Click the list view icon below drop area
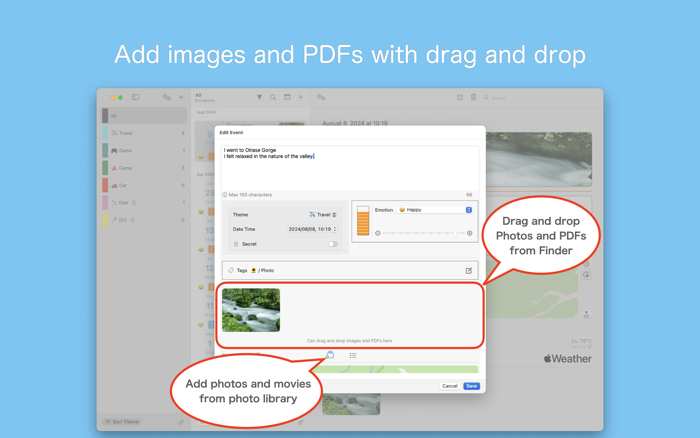700x438 pixels. pyautogui.click(x=353, y=355)
